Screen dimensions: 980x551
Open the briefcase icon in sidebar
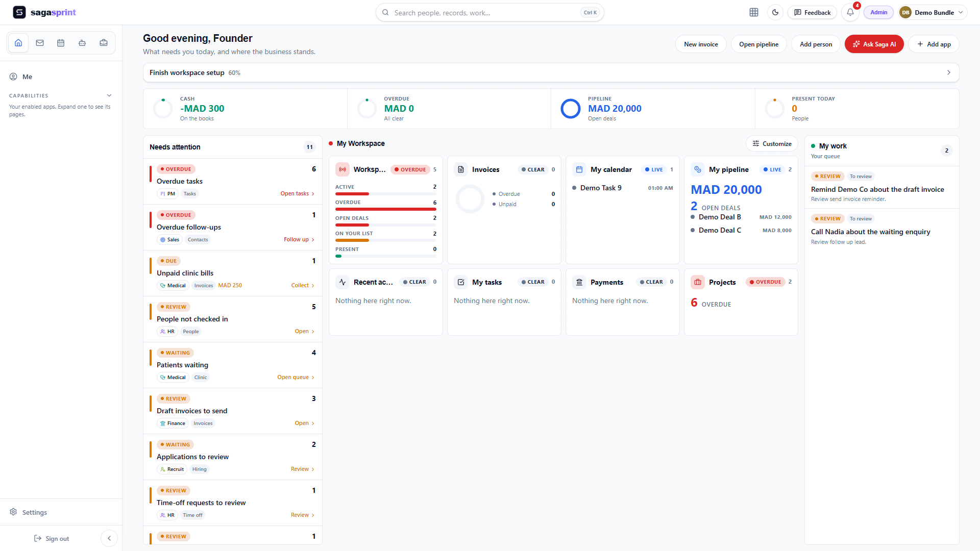[104, 43]
